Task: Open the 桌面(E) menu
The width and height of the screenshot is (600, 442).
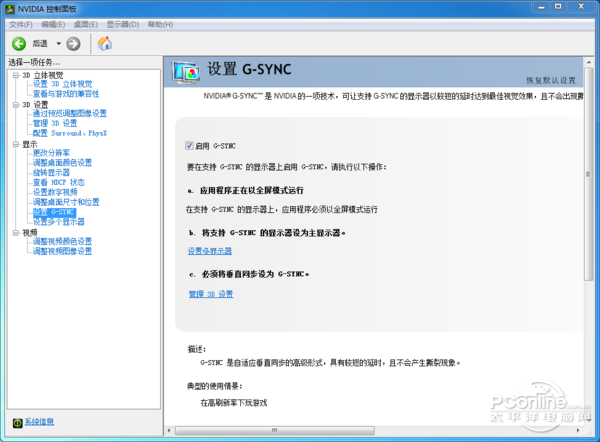Action: [x=86, y=24]
